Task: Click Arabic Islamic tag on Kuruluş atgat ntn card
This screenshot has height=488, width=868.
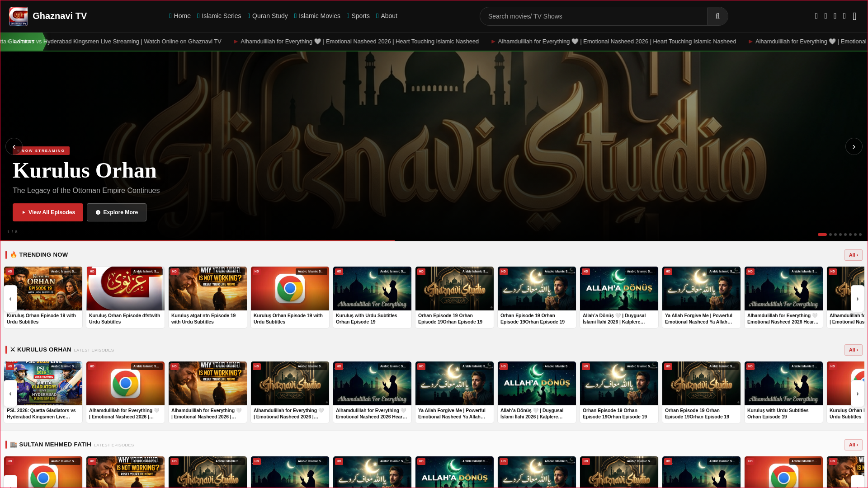Action: click(x=228, y=272)
